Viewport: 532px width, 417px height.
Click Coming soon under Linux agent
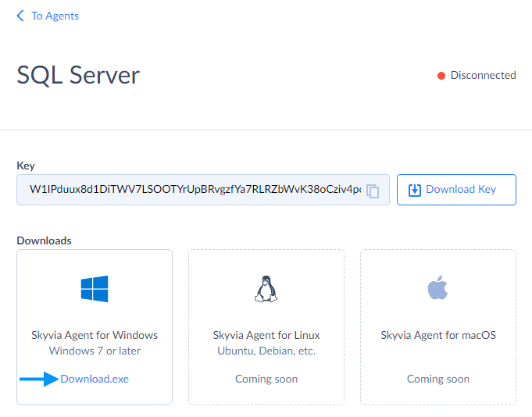pyautogui.click(x=266, y=379)
